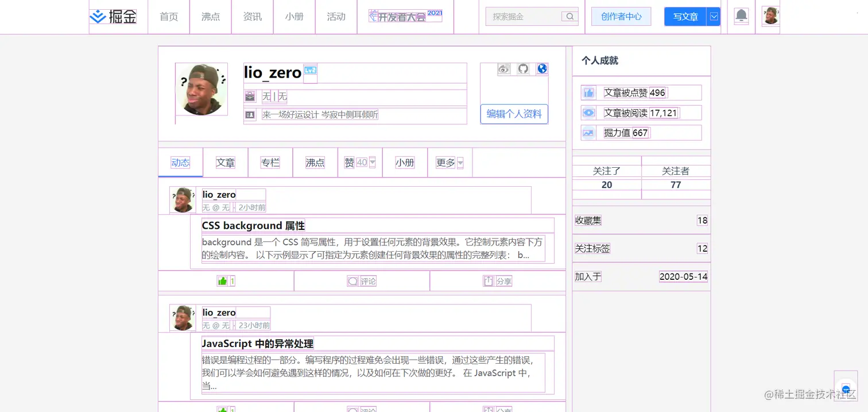Viewport: 868px width, 412px height.
Task: Click the Lv2 level badge beside lio_zero
Action: click(x=310, y=71)
